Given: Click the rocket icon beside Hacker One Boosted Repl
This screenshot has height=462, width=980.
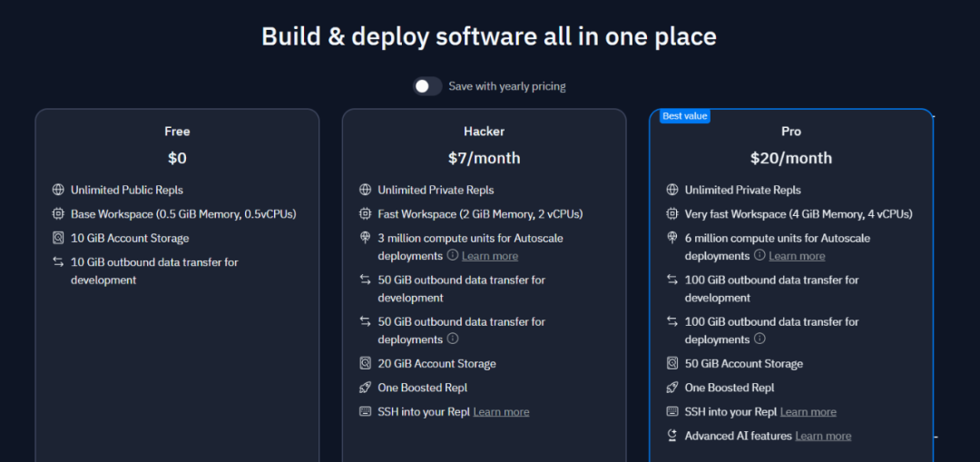Looking at the screenshot, I should [x=365, y=388].
